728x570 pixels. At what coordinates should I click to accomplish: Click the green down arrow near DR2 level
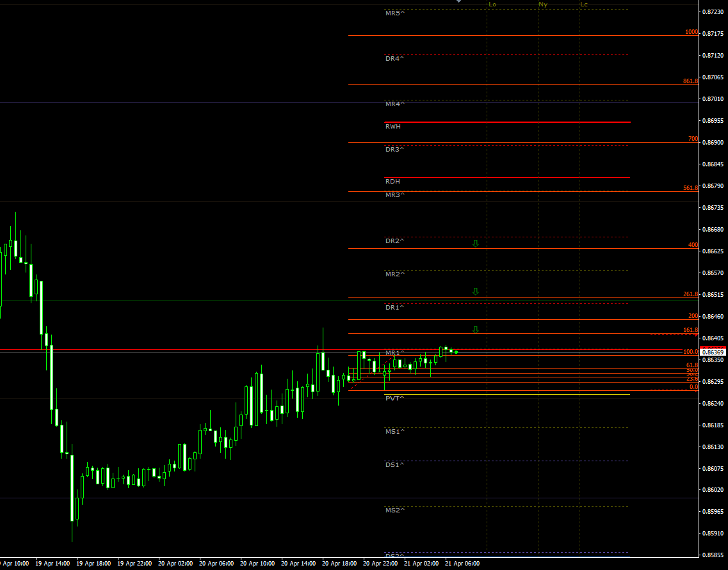pyautogui.click(x=475, y=244)
